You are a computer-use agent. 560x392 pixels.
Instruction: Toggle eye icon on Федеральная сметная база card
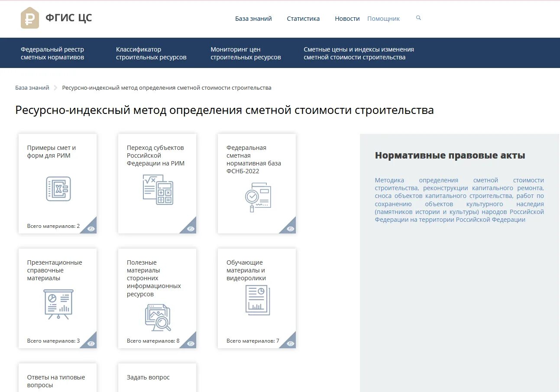tap(290, 229)
